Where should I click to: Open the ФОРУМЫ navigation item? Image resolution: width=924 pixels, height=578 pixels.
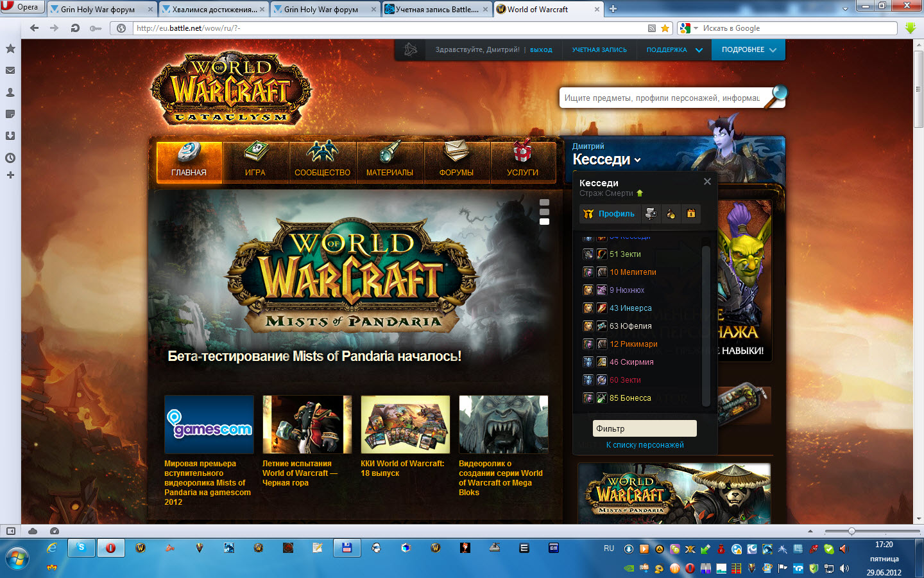(457, 162)
